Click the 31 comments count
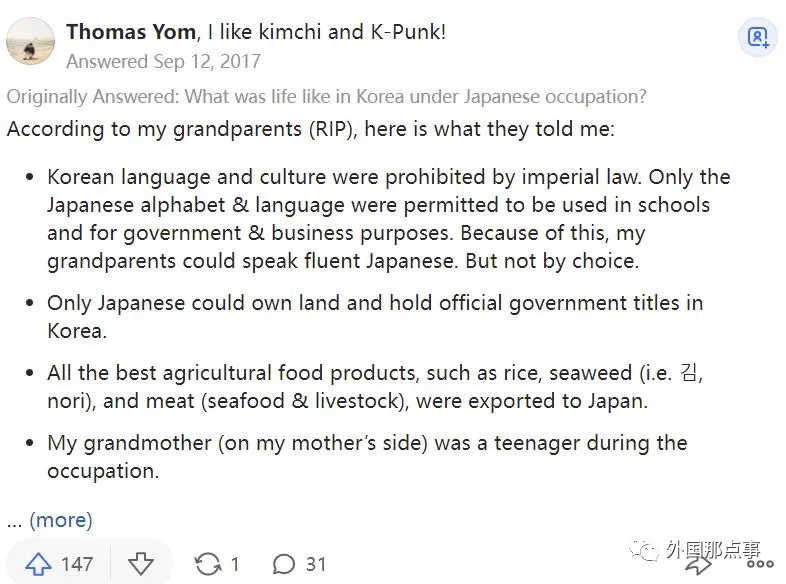This screenshot has height=584, width=786. point(316,564)
